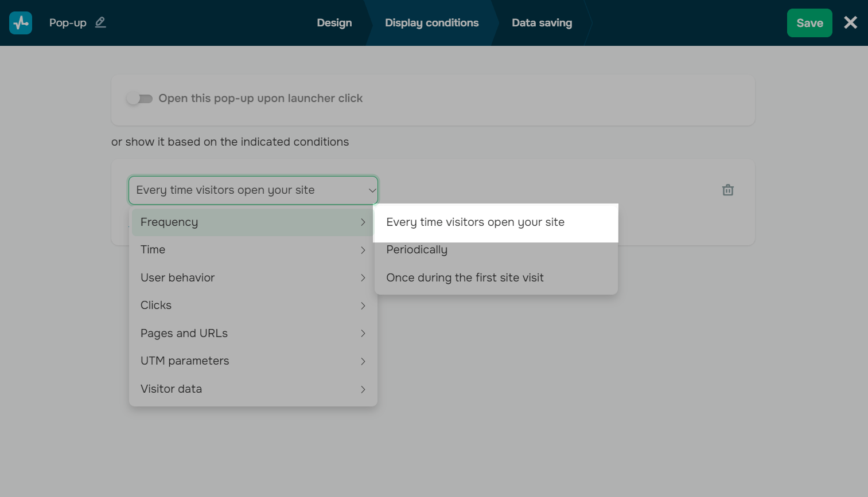This screenshot has width=868, height=497.
Task: Expand the User behavior submenu
Action: pyautogui.click(x=253, y=277)
